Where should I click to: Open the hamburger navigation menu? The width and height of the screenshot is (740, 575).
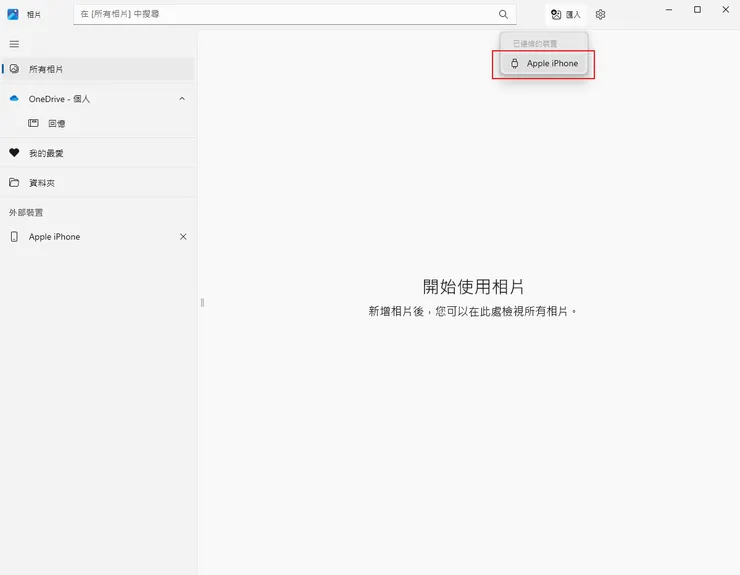[x=14, y=44]
